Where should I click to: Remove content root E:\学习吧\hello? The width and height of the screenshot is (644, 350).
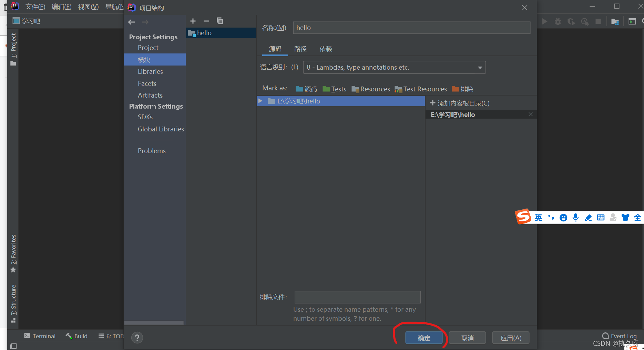pos(530,114)
